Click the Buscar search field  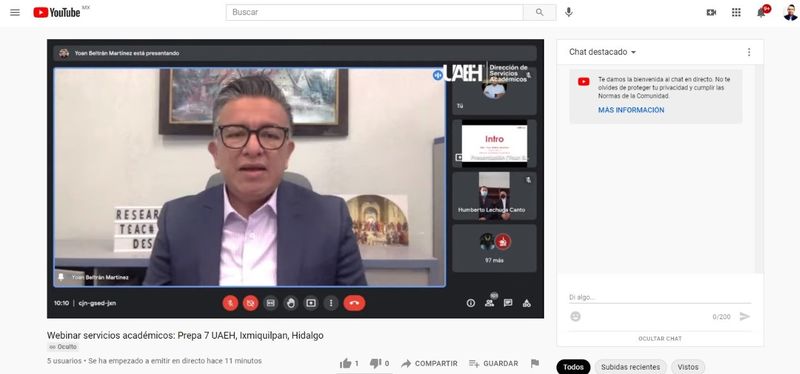coord(374,12)
